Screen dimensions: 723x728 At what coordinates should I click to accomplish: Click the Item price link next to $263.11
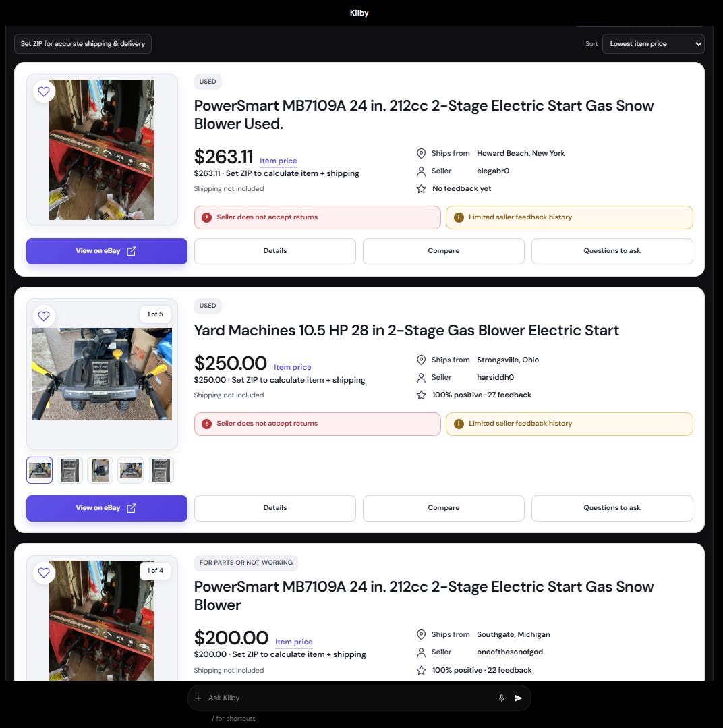[278, 161]
